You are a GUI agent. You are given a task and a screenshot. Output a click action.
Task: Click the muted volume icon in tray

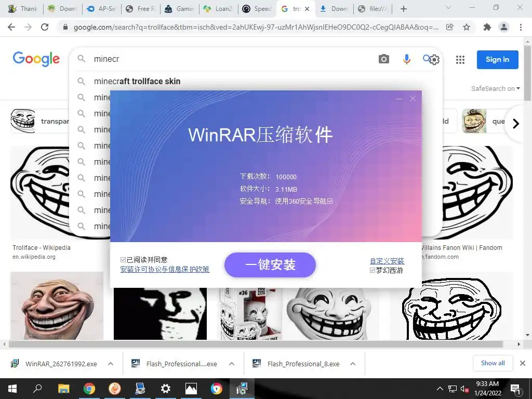coord(464,389)
